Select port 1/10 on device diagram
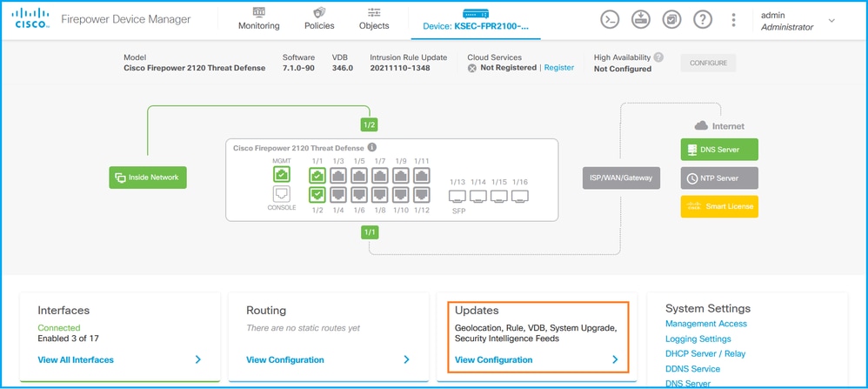This screenshot has height=389, width=868. click(401, 195)
